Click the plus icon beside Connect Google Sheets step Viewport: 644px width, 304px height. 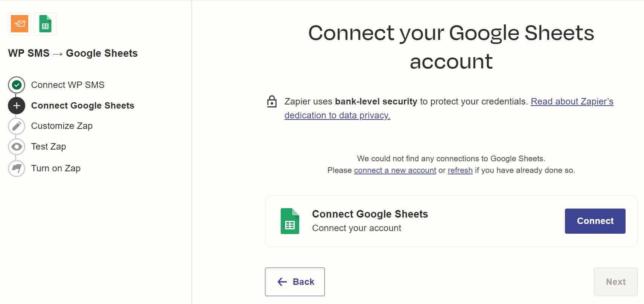pyautogui.click(x=17, y=106)
